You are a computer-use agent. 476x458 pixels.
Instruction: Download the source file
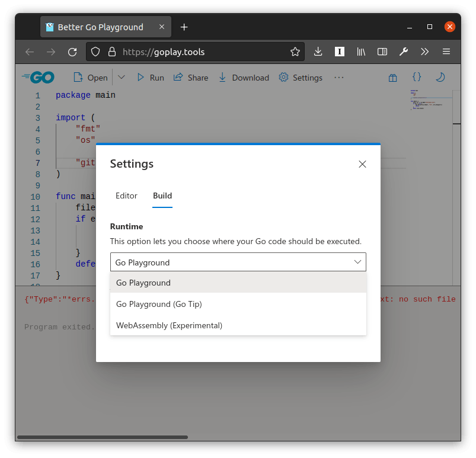244,78
